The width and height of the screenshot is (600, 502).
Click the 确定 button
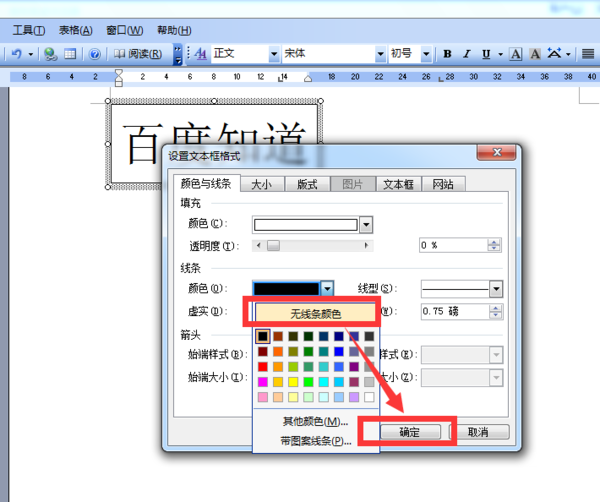(410, 432)
